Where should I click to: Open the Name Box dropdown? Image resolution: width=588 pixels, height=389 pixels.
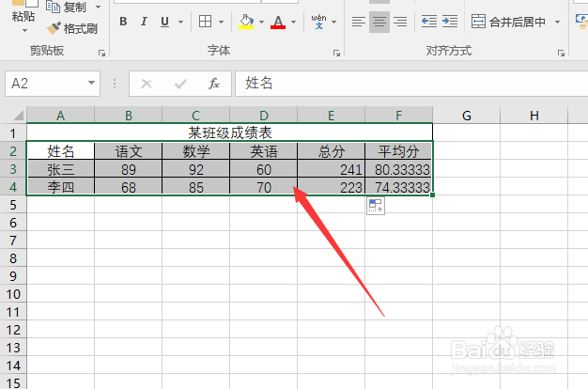tap(91, 83)
